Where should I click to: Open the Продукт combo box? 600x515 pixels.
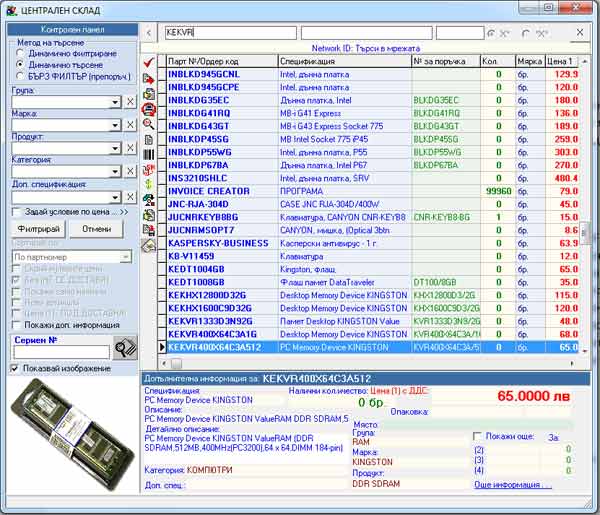(116, 150)
